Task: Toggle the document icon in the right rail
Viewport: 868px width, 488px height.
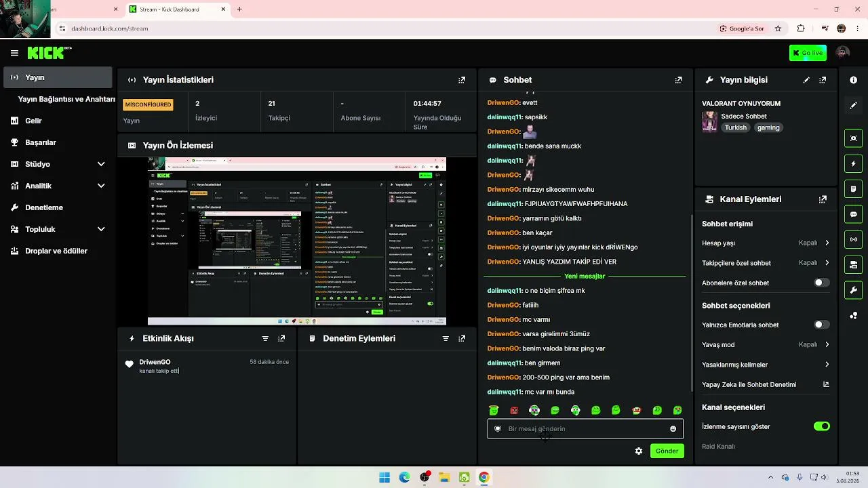Action: (x=853, y=188)
